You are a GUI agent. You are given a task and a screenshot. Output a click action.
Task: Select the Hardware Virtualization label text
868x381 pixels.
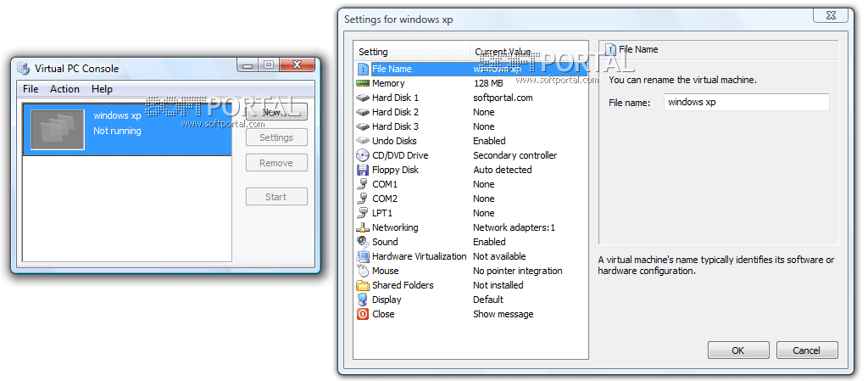[419, 256]
